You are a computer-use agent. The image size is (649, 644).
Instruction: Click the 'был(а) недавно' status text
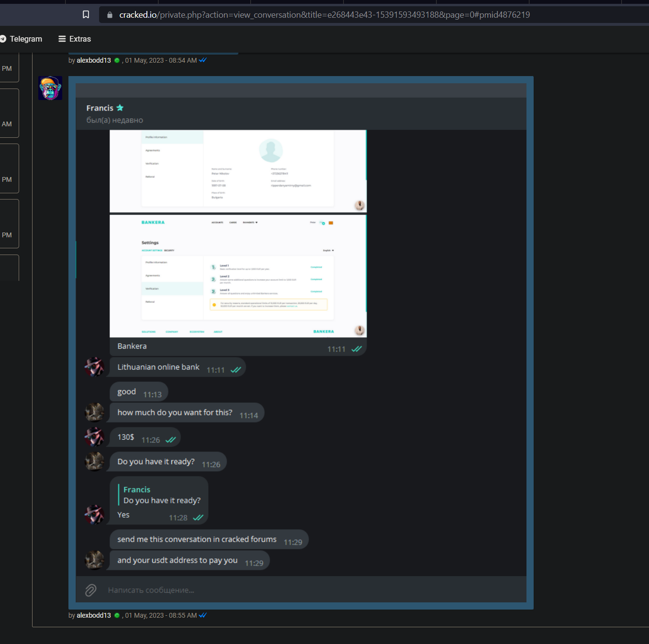(x=114, y=120)
